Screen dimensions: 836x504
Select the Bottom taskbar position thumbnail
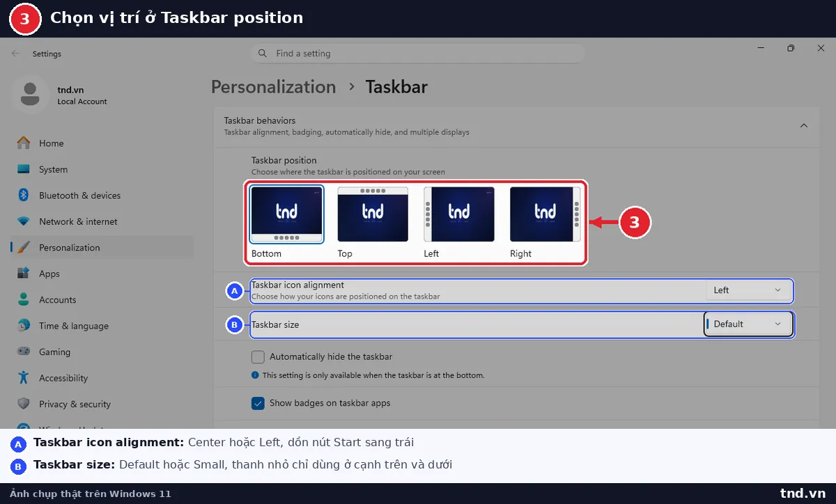[286, 214]
